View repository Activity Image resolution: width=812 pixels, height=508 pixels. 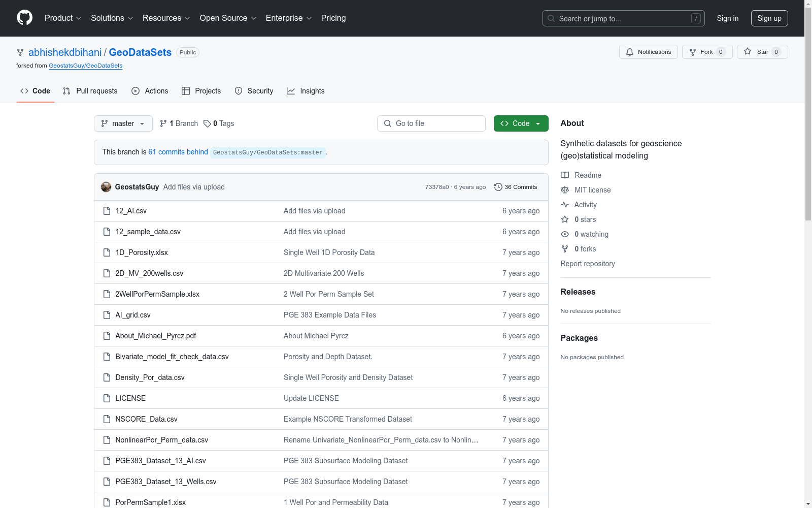coord(579,205)
